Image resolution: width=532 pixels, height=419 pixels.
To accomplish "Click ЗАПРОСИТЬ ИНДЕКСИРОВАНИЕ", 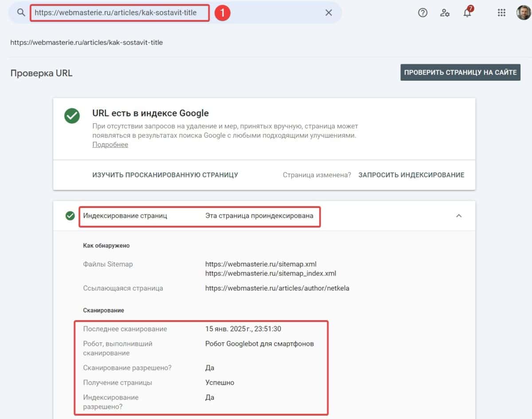I will coord(411,175).
